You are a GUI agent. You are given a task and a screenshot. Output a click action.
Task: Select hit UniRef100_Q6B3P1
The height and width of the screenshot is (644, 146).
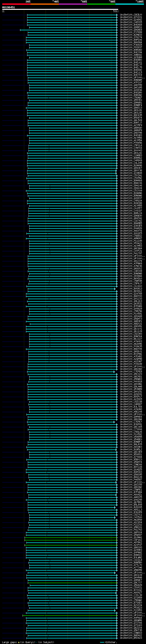click(x=131, y=321)
